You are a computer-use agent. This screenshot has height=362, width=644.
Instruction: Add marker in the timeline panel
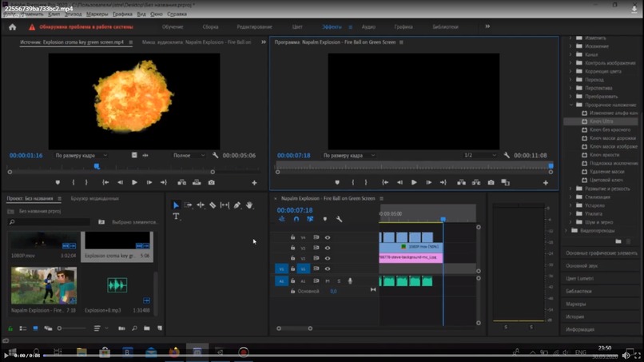pyautogui.click(x=325, y=220)
